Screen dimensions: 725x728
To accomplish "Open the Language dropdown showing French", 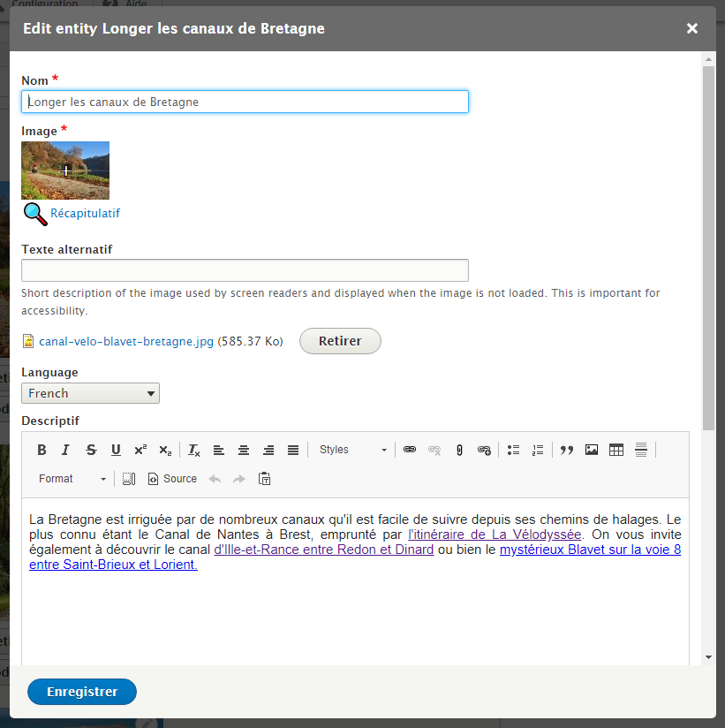I will pyautogui.click(x=90, y=393).
